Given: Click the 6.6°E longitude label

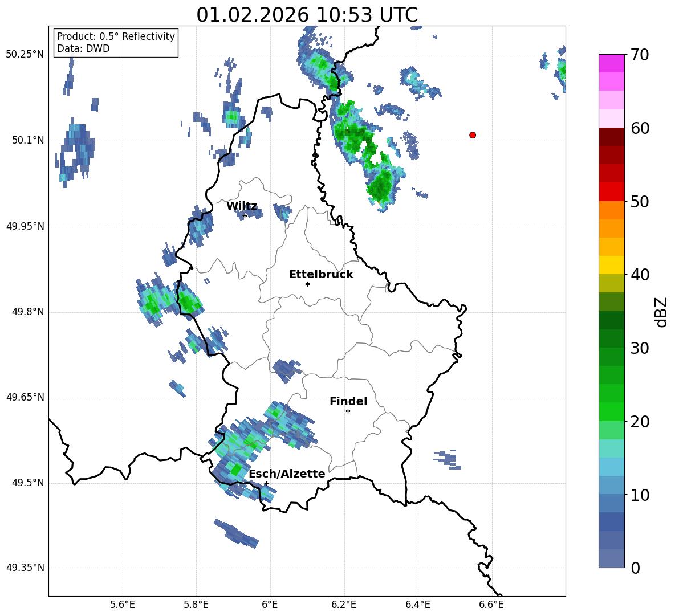Looking at the screenshot, I should pos(491,605).
